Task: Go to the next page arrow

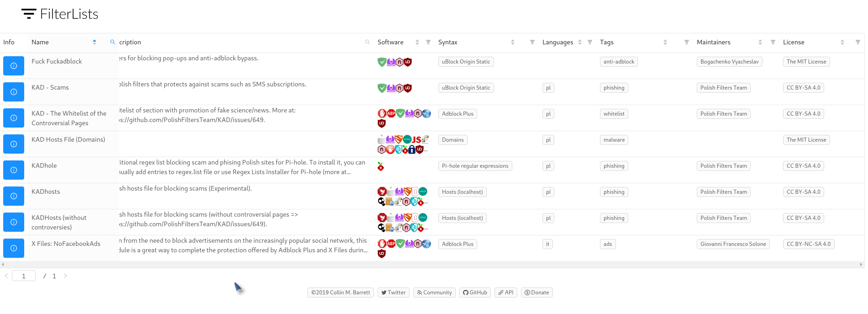Action: pyautogui.click(x=65, y=276)
